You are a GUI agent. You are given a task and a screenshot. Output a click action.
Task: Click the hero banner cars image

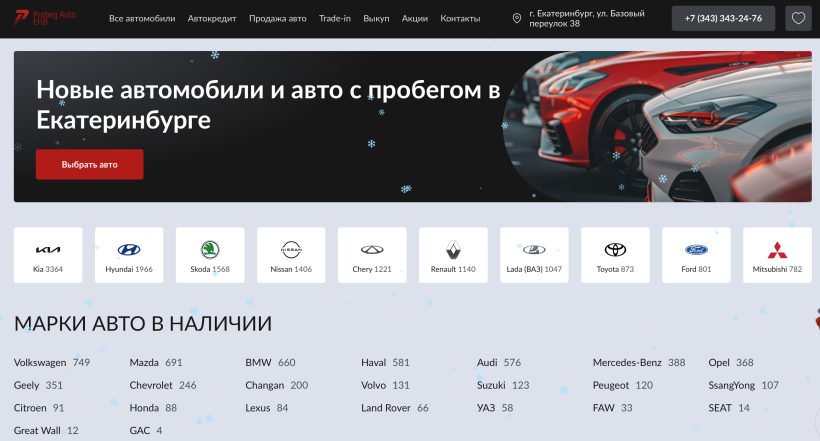[657, 127]
